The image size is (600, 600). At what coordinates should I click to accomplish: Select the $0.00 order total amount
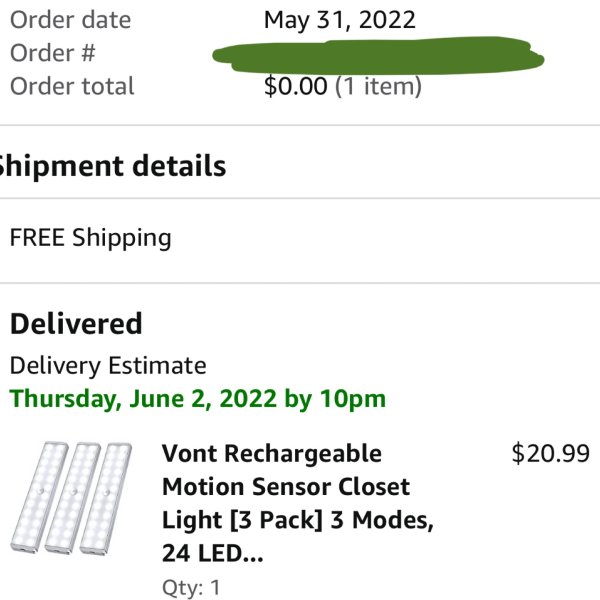[295, 86]
